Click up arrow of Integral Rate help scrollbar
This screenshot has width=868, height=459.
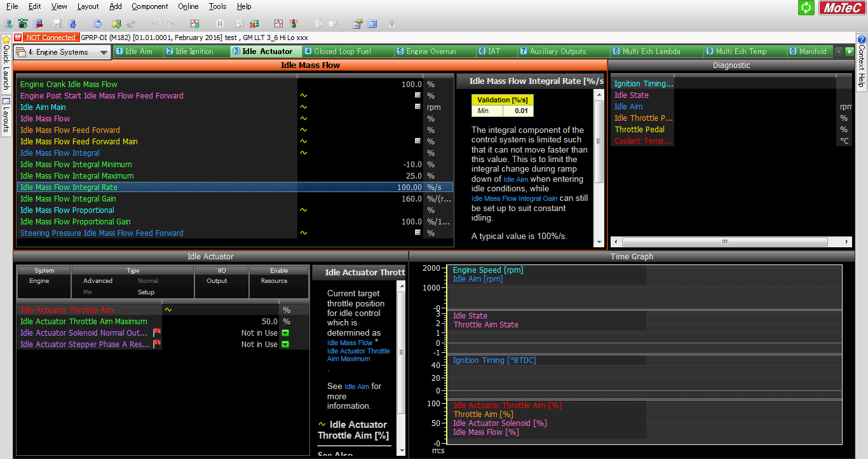coord(599,94)
